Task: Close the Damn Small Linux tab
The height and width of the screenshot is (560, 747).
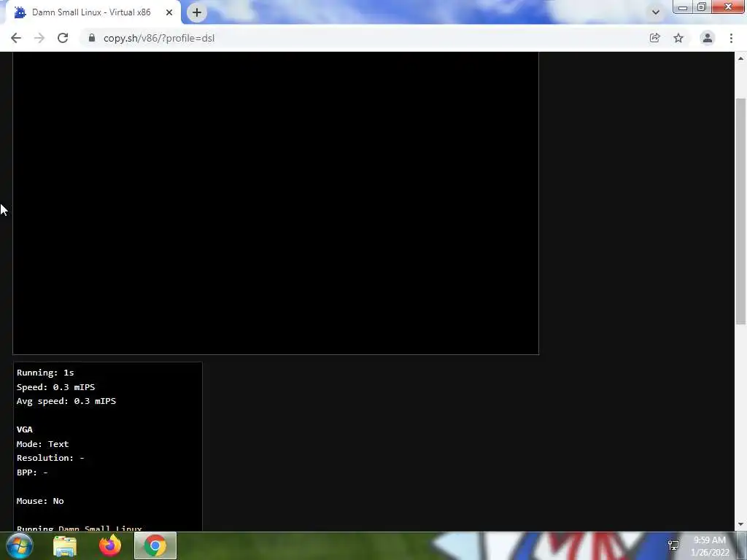Action: (x=169, y=12)
